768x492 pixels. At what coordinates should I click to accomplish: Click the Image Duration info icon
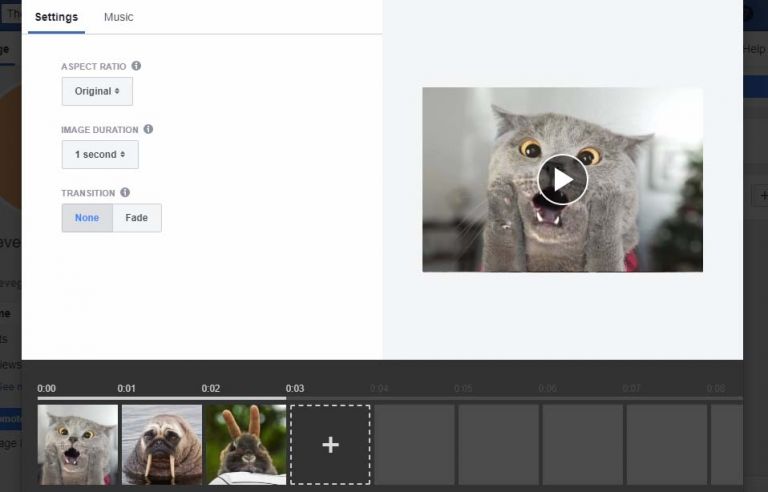pyautogui.click(x=148, y=129)
